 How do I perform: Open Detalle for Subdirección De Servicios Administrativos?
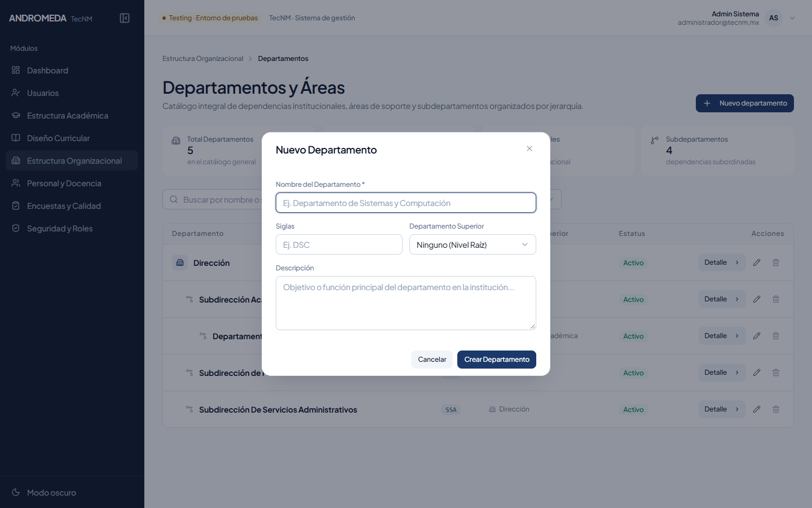tap(722, 409)
